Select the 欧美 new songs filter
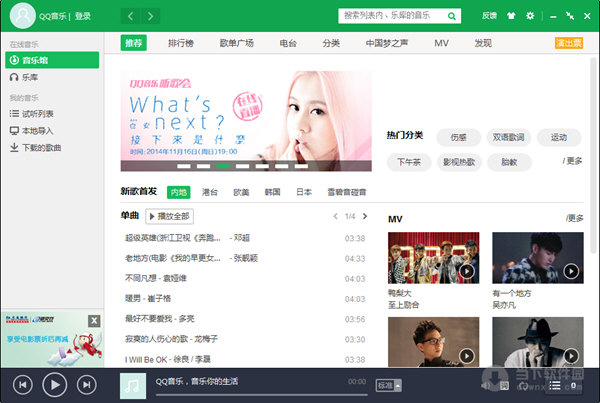 (241, 192)
